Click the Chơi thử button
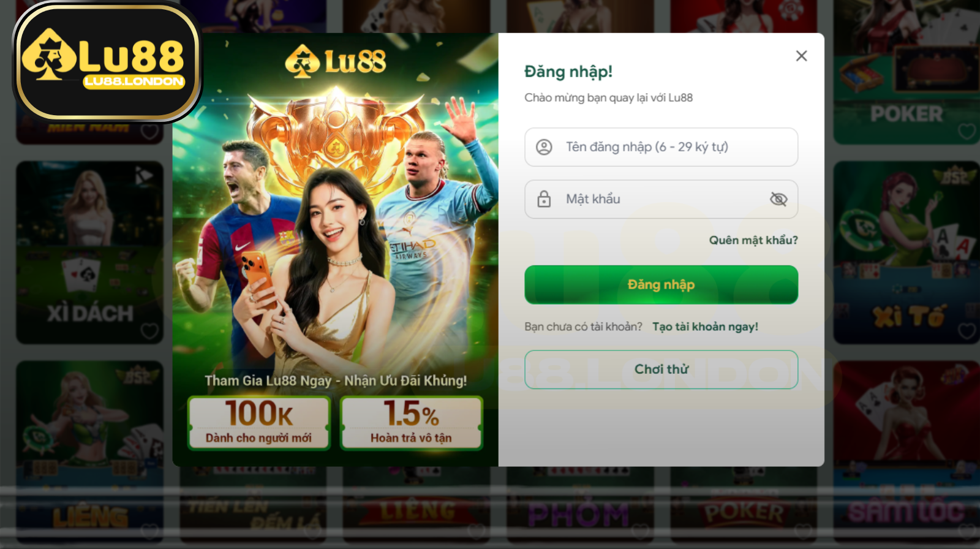 click(x=661, y=369)
